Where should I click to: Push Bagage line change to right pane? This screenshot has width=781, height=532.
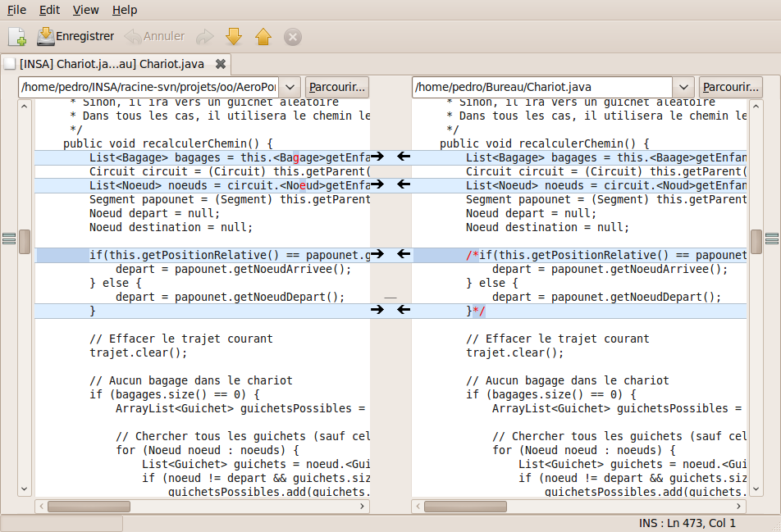377,157
